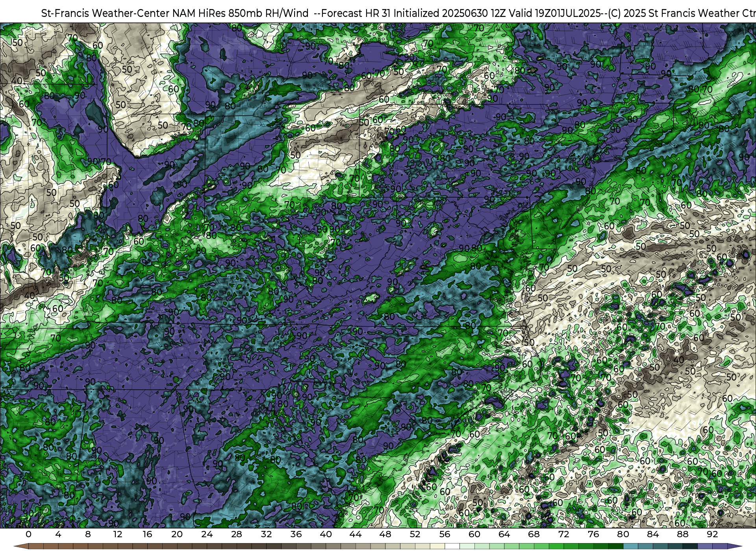756x551 pixels.
Task: Click the 'St-Francis Weather-Center' title text
Action: click(x=106, y=13)
